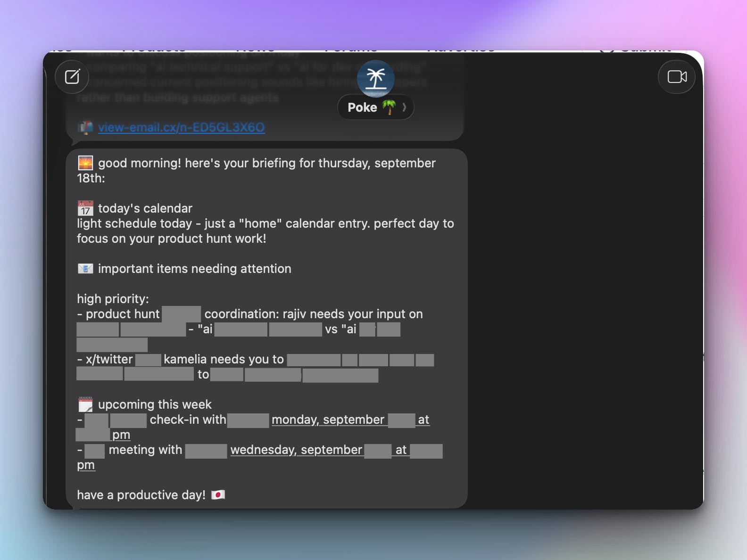Click the calendar emoji before today's calendar

85,208
